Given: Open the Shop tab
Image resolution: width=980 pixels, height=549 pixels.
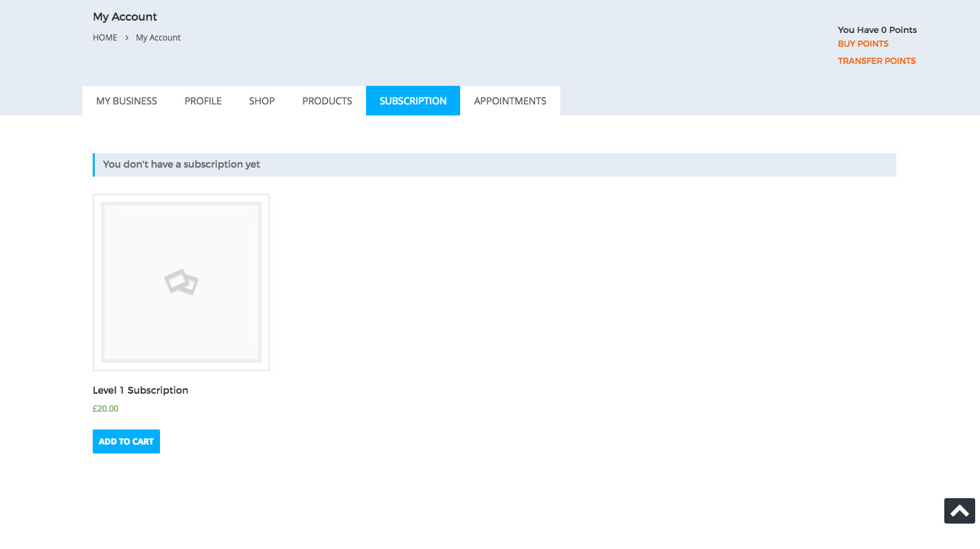Looking at the screenshot, I should 262,101.
